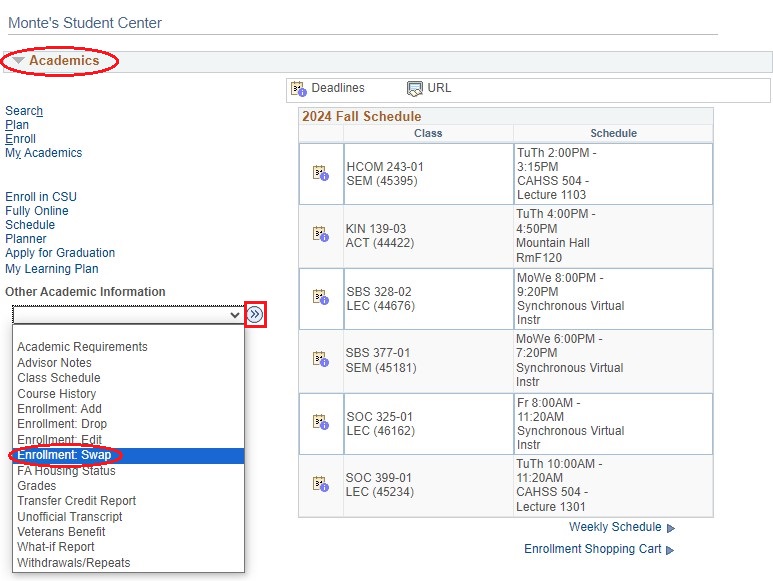Open deadlines icon for SOC 325-01
Image resolution: width=773 pixels, height=581 pixels.
pyautogui.click(x=320, y=421)
